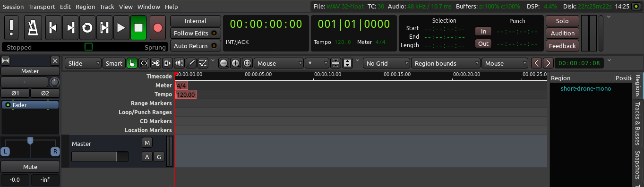Play the selected range
Screen dimensions: 644x187
[x=104, y=27]
